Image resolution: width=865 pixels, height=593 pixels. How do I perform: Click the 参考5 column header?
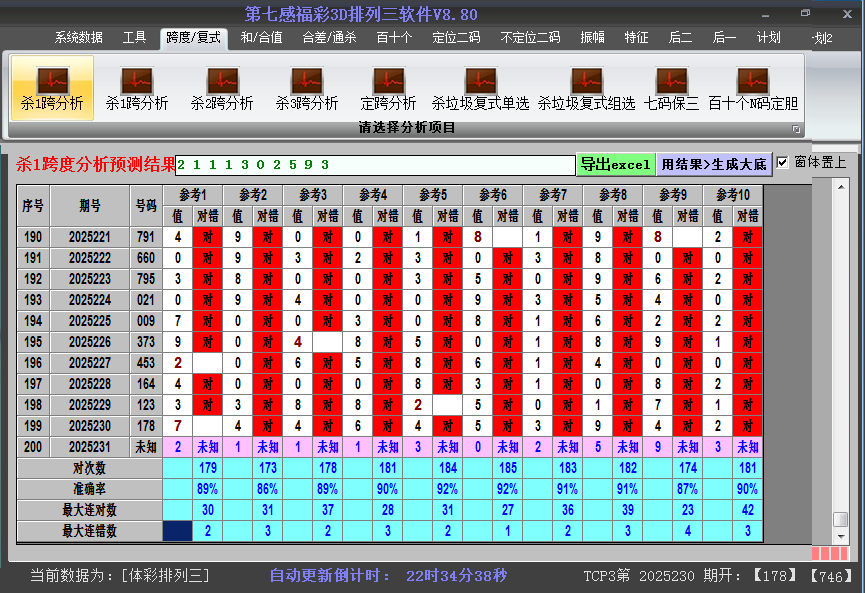click(433, 195)
